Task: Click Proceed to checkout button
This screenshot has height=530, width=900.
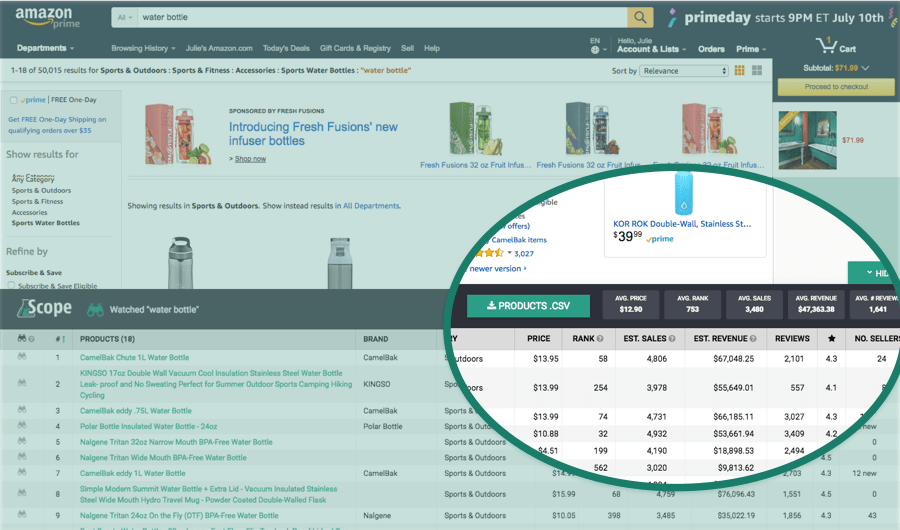Action: [x=836, y=87]
